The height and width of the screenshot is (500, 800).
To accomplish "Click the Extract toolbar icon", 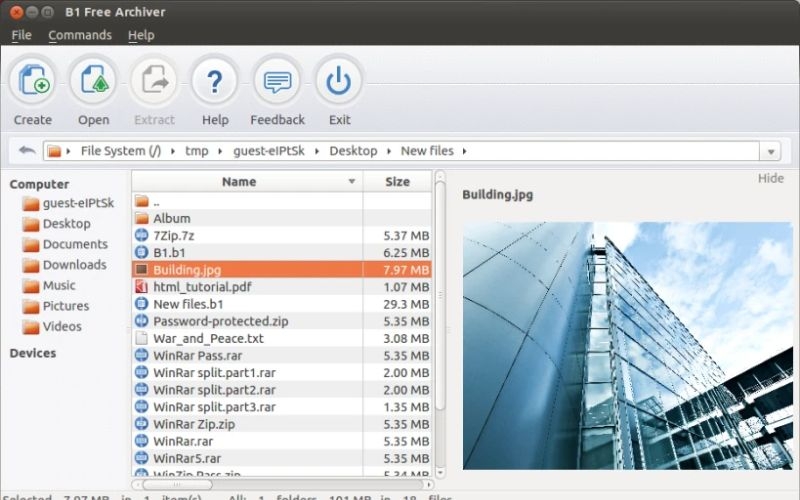I will pyautogui.click(x=155, y=81).
